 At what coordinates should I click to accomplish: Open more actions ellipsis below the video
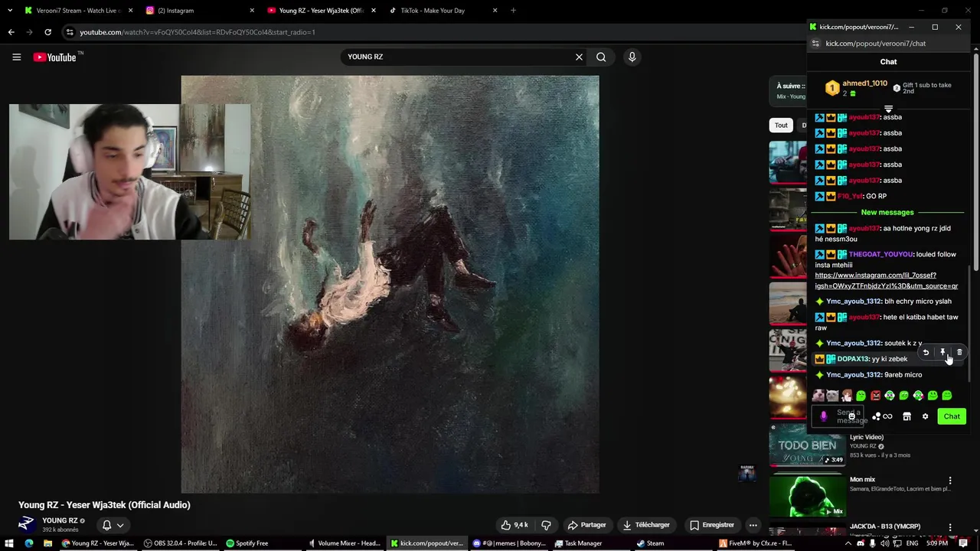753,525
